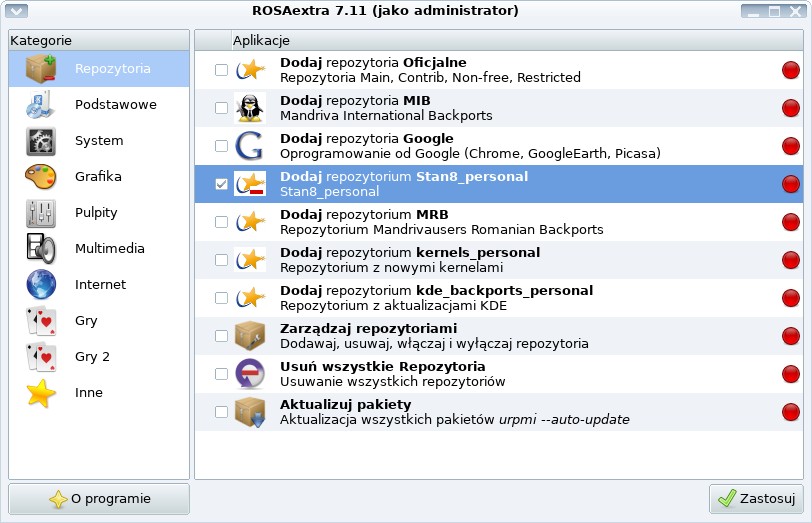Click the red status dot for MRB
This screenshot has width=812, height=523.
(791, 222)
